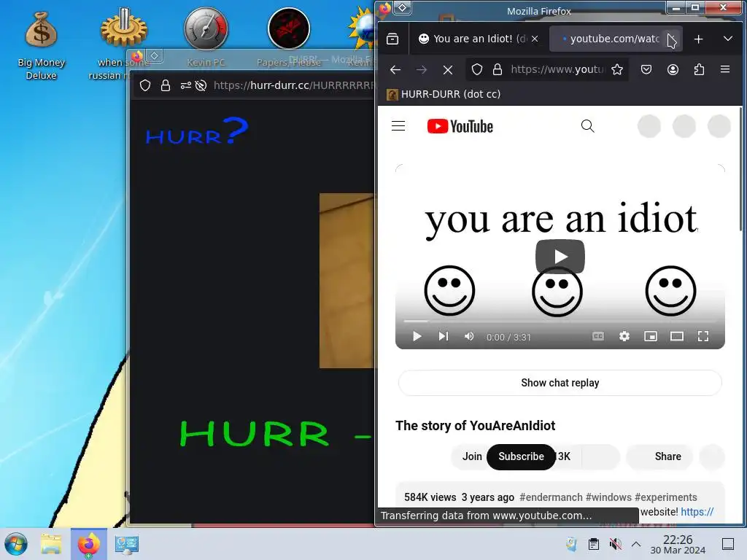This screenshot has width=747, height=560.
Task: Open Firefox application hamburger menu
Action: (x=725, y=69)
